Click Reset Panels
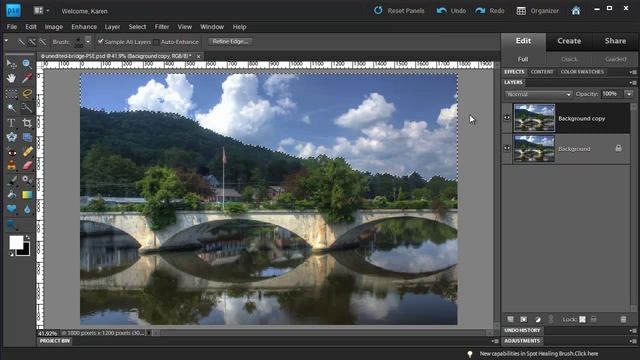 [x=399, y=11]
